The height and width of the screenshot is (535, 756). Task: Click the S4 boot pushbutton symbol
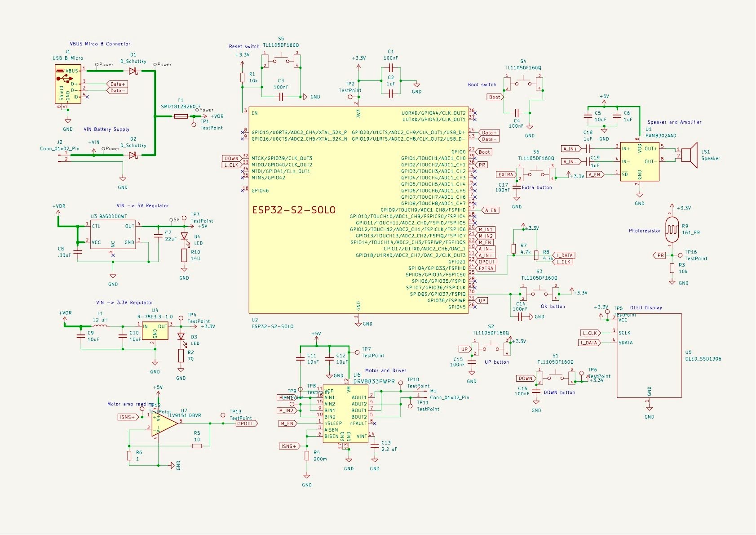[524, 83]
